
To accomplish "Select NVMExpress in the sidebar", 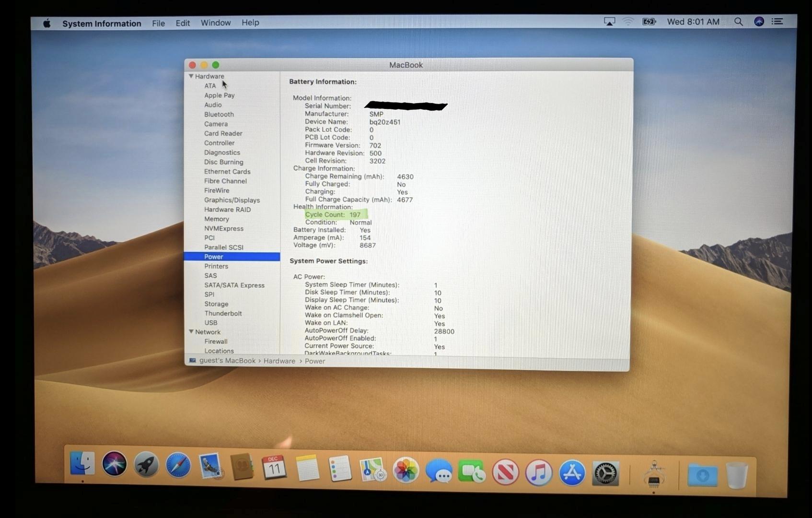I will tap(224, 229).
